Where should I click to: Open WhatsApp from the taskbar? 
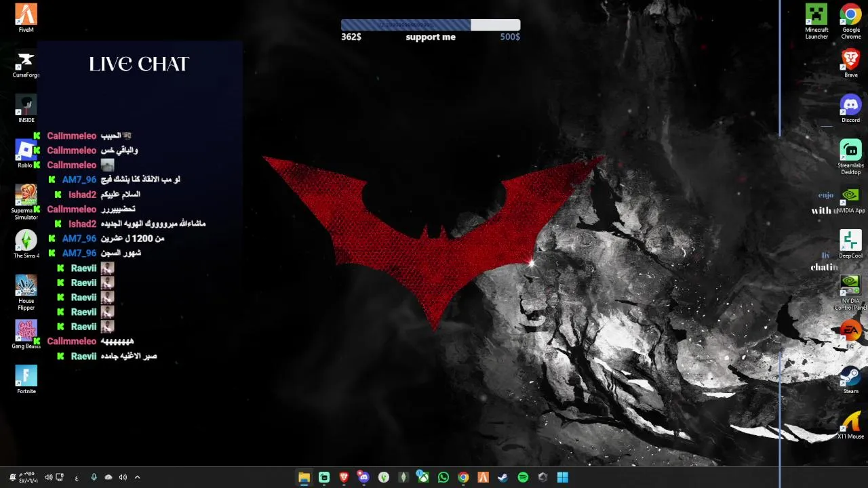tap(443, 477)
